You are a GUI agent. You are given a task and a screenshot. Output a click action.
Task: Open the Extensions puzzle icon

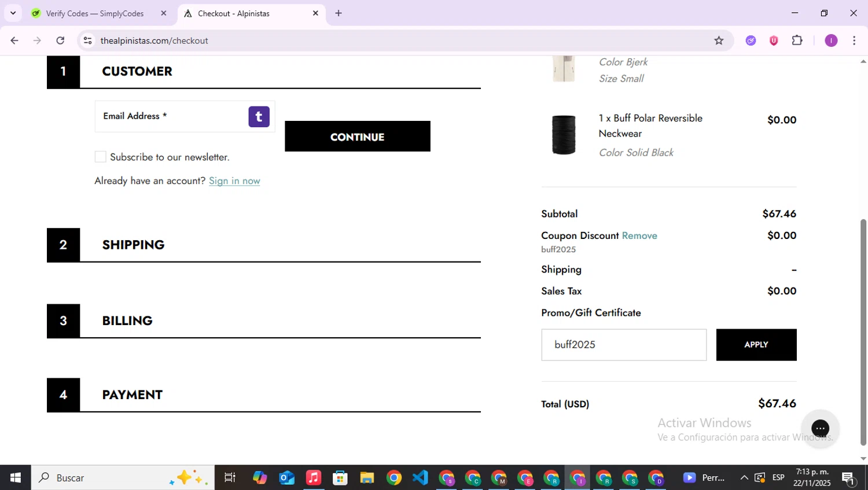(797, 40)
